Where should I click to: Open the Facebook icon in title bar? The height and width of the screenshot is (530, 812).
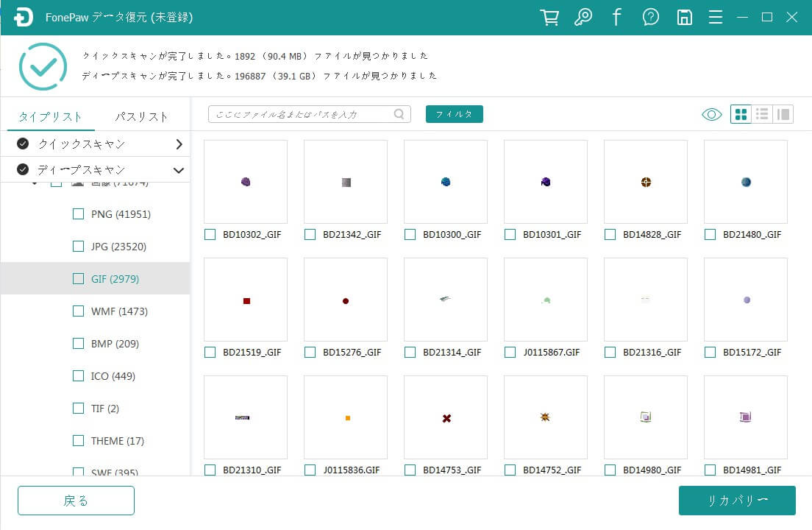(616, 17)
